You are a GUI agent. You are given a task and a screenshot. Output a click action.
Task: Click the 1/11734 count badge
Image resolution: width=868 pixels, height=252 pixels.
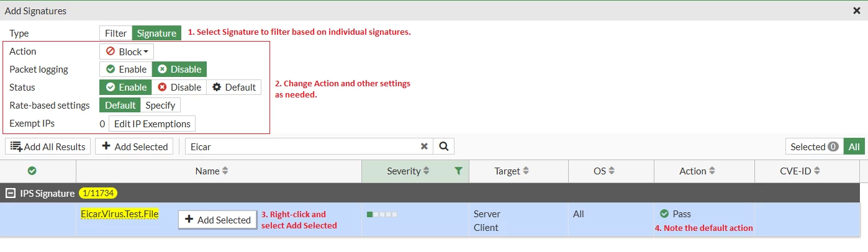coord(98,193)
